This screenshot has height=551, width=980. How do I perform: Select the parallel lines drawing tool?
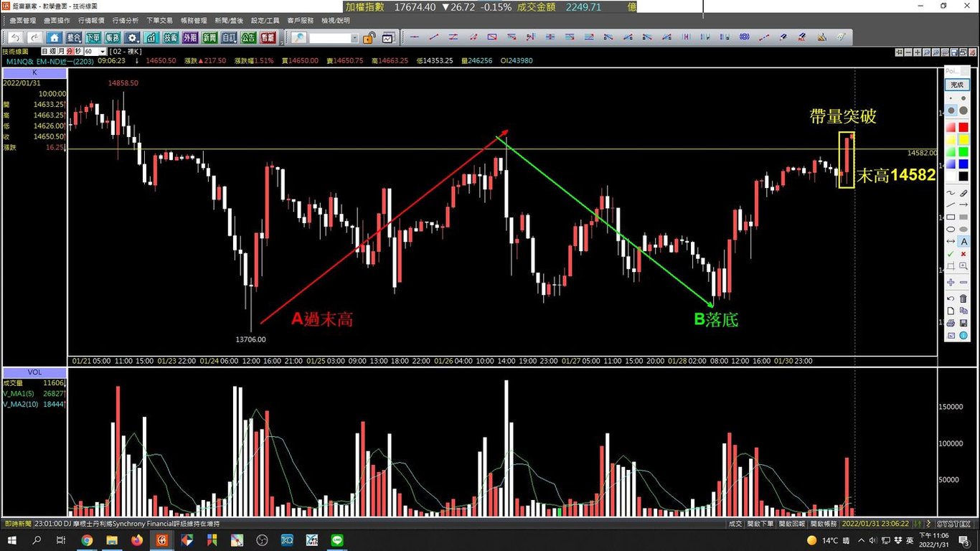[x=453, y=37]
